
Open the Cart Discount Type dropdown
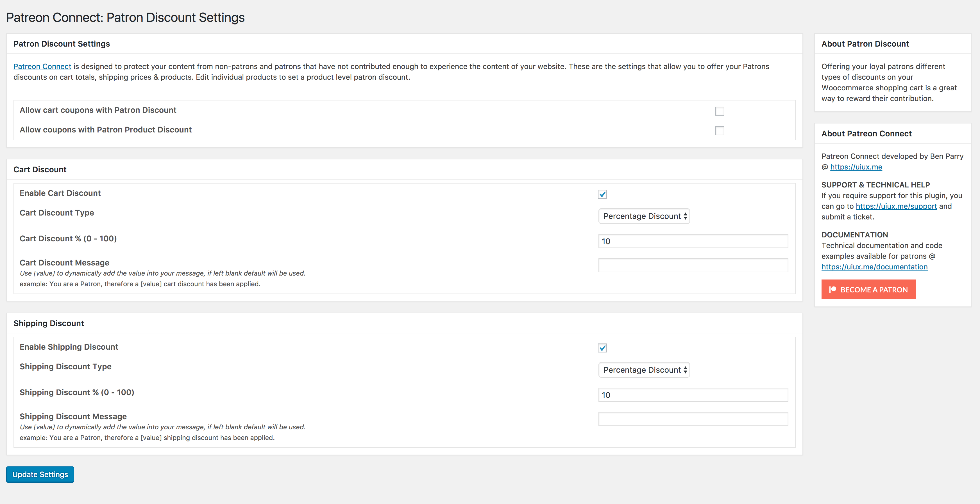[644, 216]
